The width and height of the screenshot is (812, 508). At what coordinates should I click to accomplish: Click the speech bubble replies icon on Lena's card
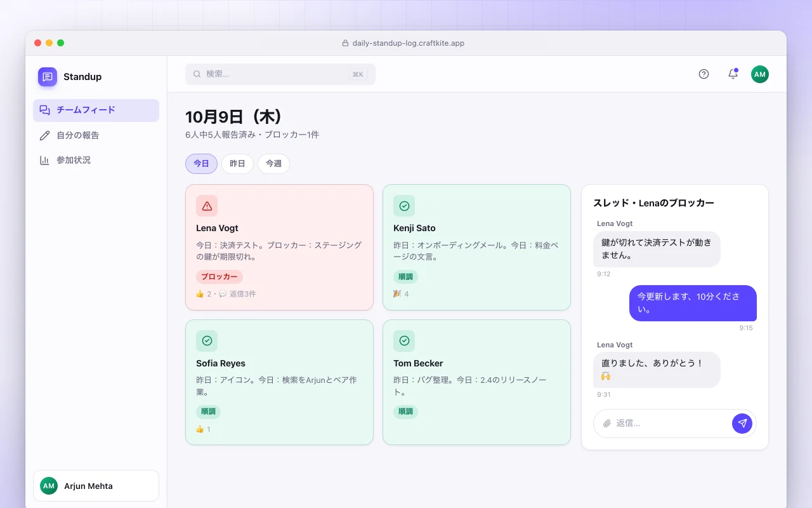[x=223, y=294]
